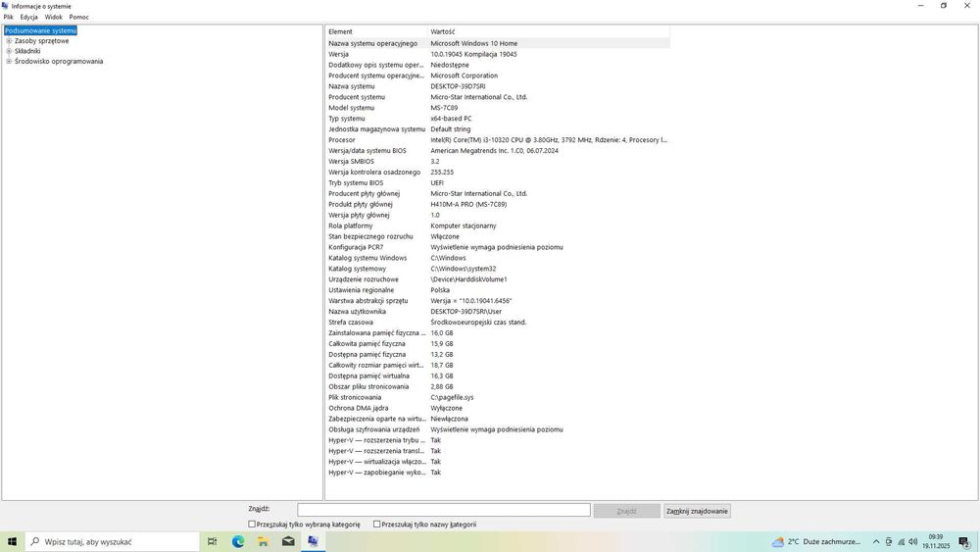Select Obszar pliku stronicowania row
Screen dimensions: 980x552
coord(498,386)
